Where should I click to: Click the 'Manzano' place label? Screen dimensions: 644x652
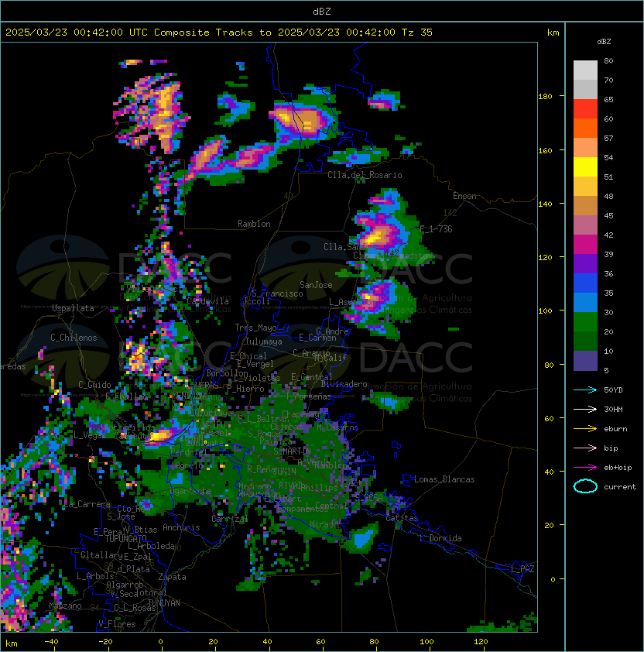tap(65, 606)
